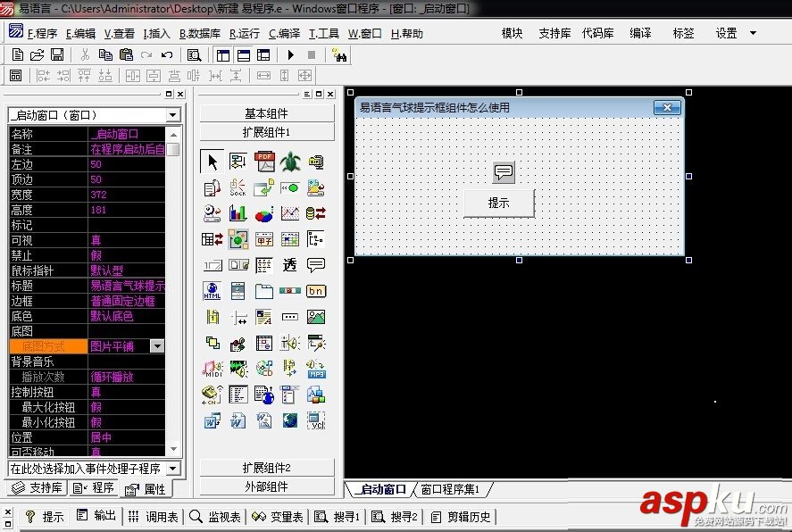792x532 pixels.
Task: Pick the PDF component icon
Action: (264, 162)
